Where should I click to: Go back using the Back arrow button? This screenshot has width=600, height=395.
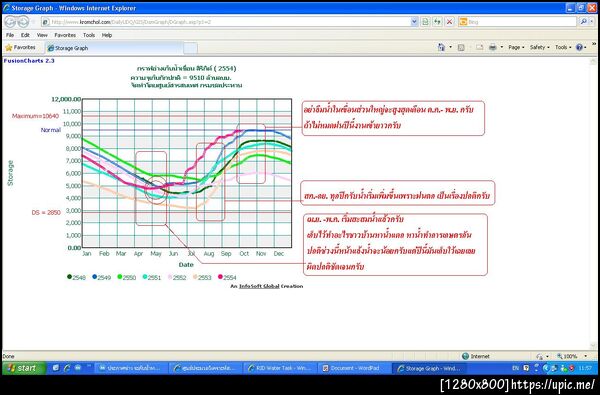pos(10,22)
